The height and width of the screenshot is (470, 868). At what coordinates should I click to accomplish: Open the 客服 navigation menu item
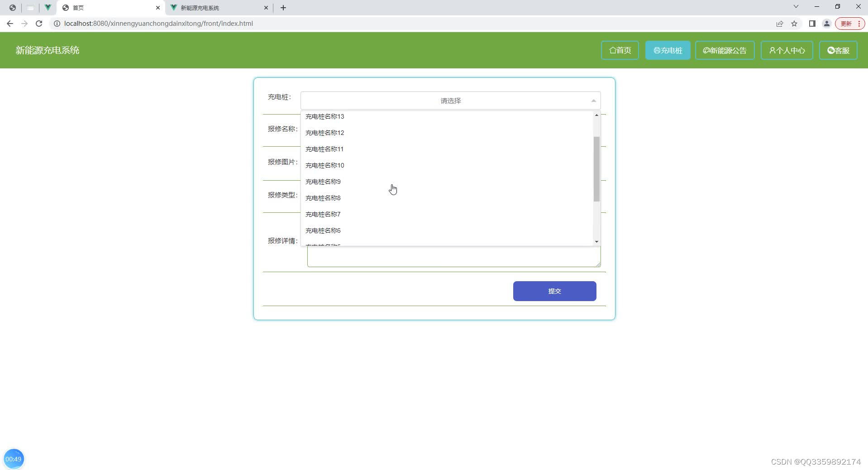coord(839,50)
